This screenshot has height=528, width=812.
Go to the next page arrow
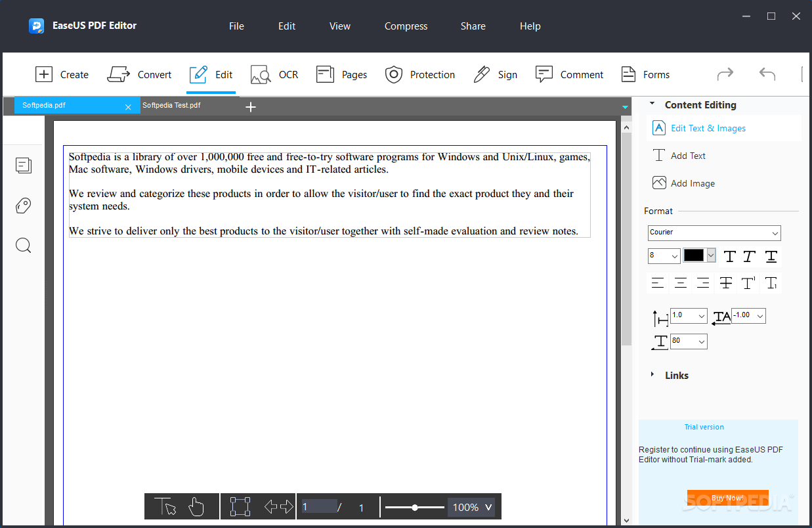pyautogui.click(x=287, y=506)
